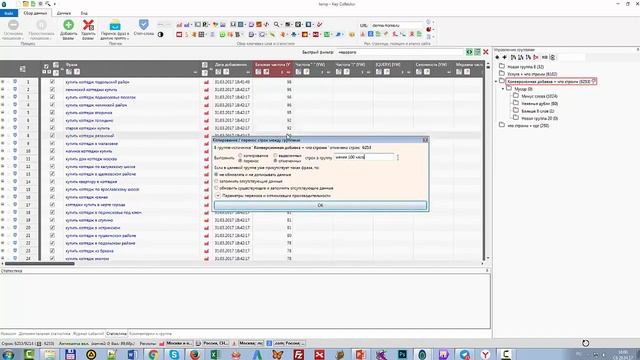Click the refresh icon in status bar
Image resolution: width=640 pixels, height=360 pixels.
tap(585, 343)
